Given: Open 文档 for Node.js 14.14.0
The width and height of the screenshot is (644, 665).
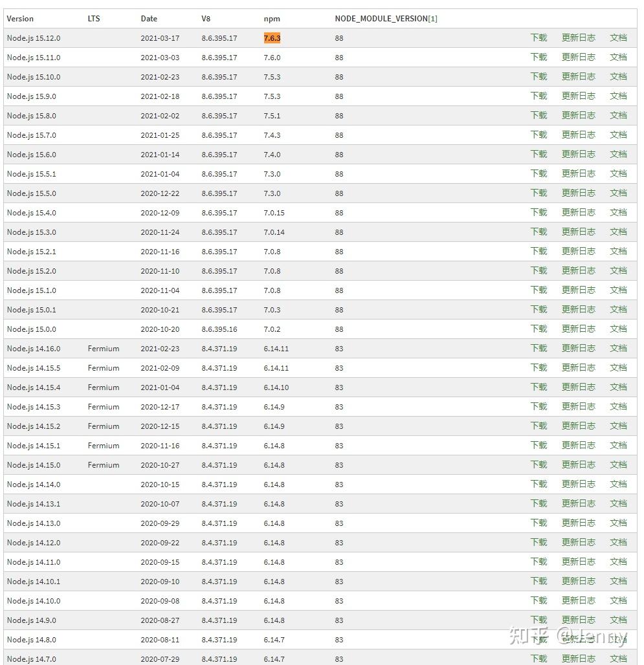Looking at the screenshot, I should coord(618,485).
